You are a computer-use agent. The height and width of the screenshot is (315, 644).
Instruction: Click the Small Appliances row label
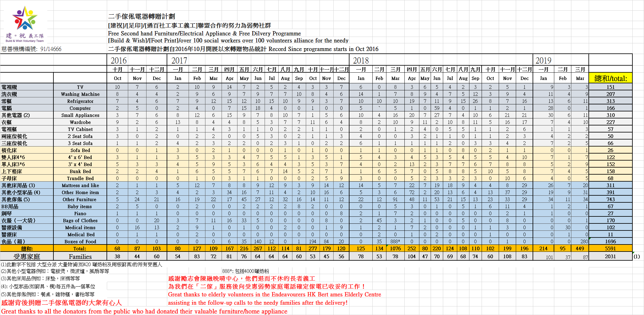pyautogui.click(x=80, y=115)
